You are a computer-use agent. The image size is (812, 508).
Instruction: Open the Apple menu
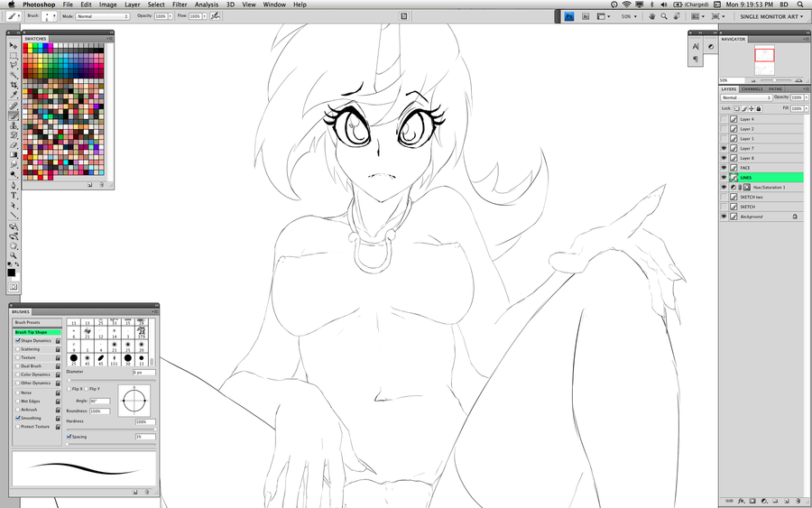click(x=12, y=5)
